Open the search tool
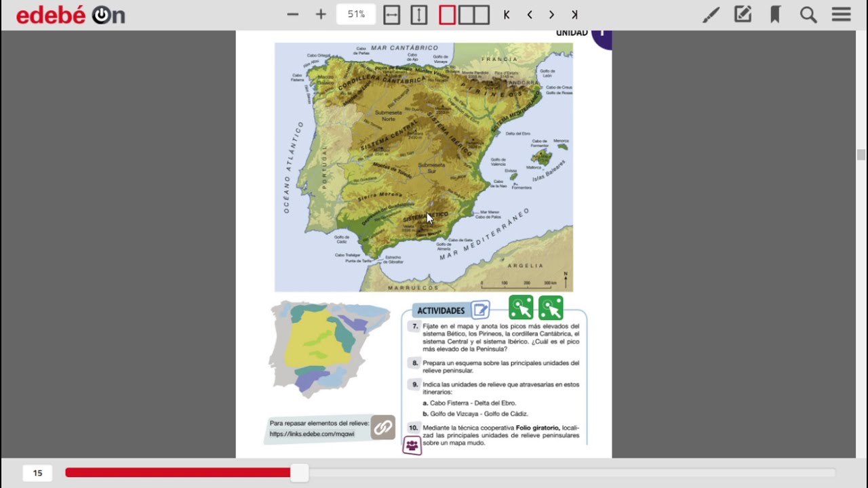The height and width of the screenshot is (488, 868). coord(808,14)
